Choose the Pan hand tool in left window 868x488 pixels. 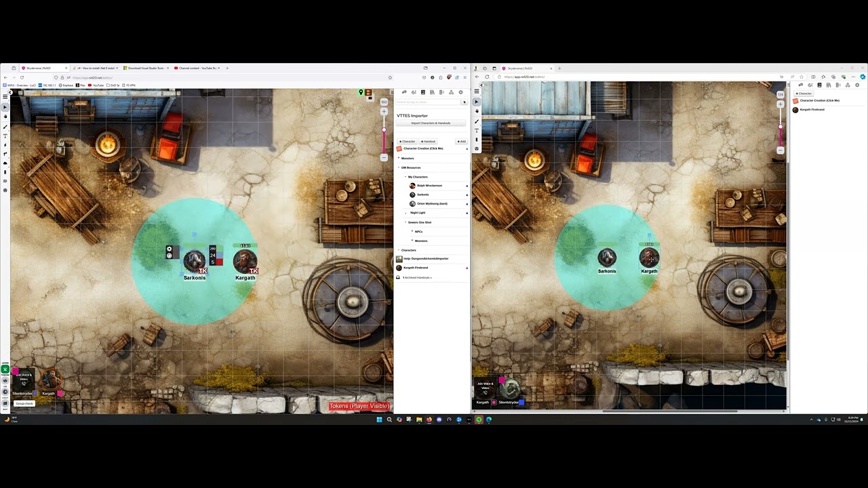click(5, 117)
